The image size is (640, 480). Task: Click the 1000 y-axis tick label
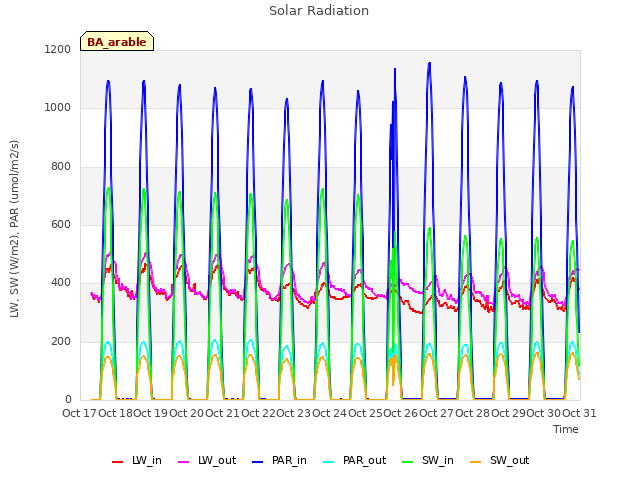click(58, 107)
